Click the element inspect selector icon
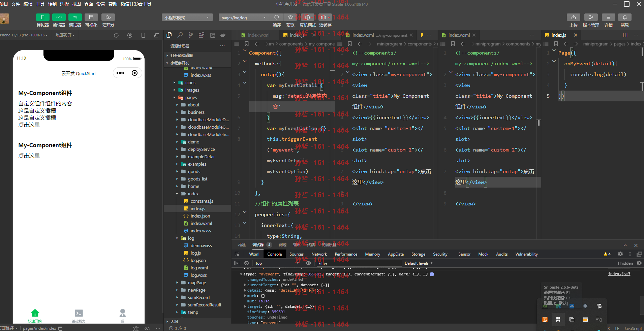 point(237,254)
